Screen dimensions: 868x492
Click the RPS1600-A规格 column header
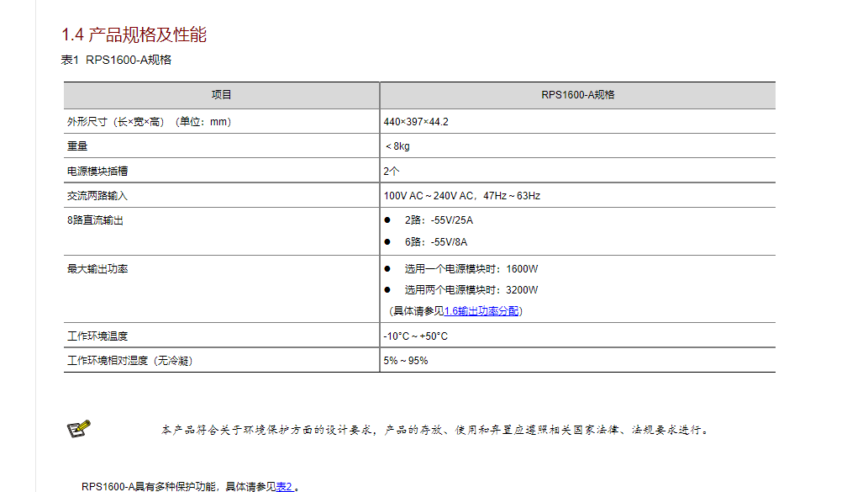[x=578, y=95]
